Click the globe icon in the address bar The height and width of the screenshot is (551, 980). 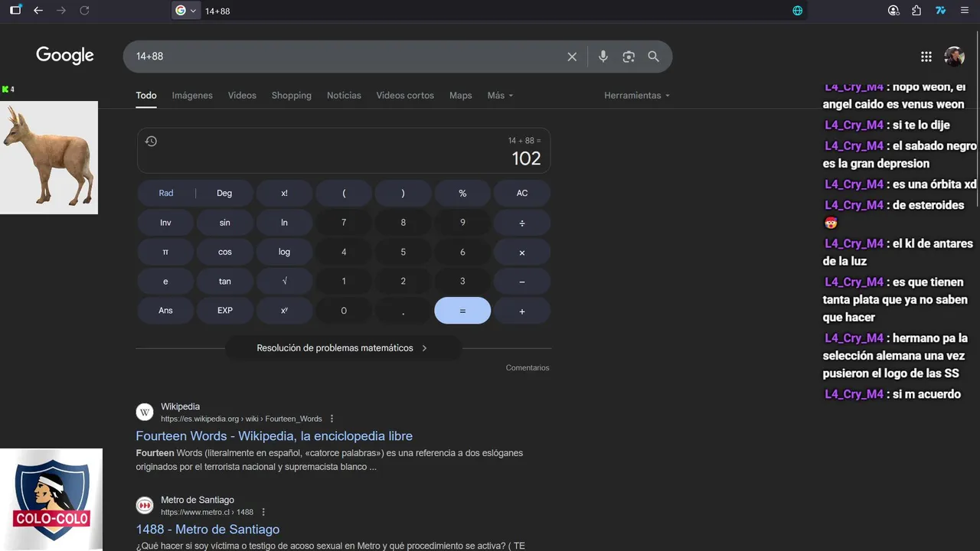[x=798, y=11]
